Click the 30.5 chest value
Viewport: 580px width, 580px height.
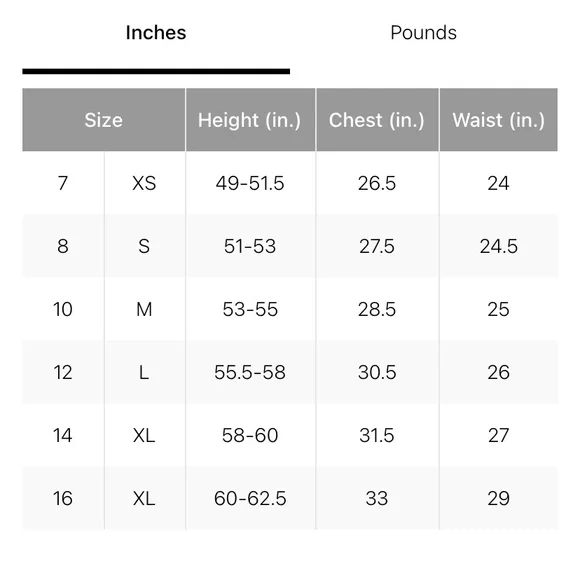tap(377, 372)
